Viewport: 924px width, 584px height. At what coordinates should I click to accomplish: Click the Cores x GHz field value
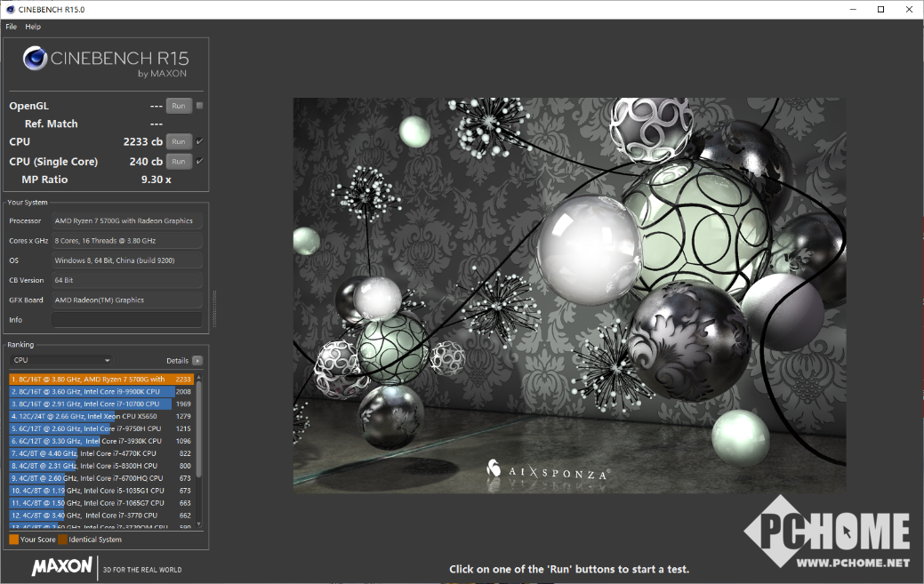[127, 241]
